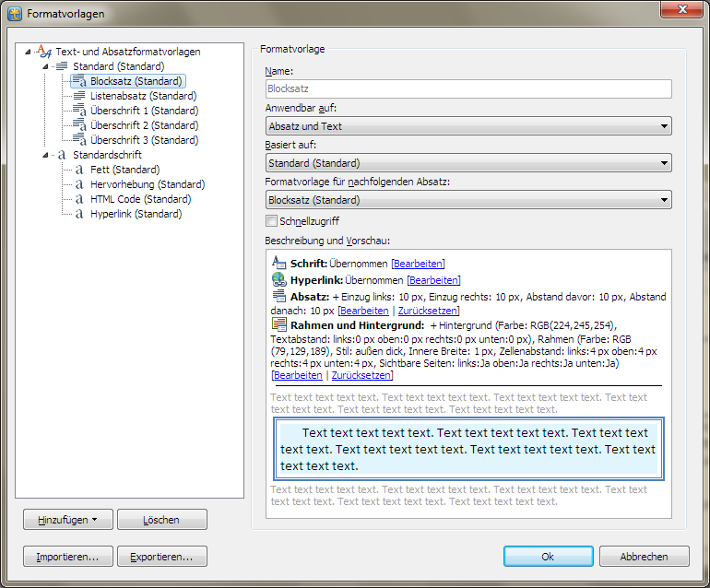Click the Rahmen und Hintergrund icon

[279, 324]
